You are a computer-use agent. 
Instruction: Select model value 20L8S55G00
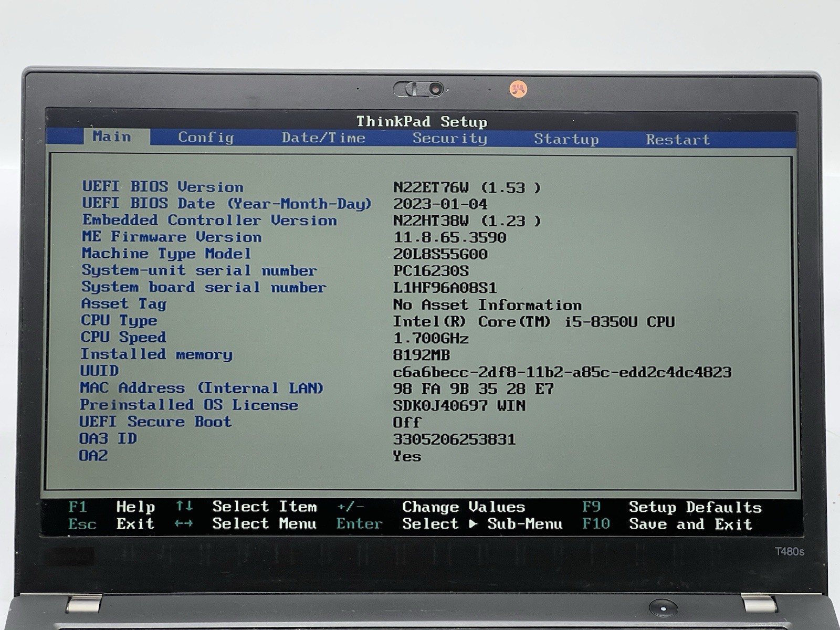pos(440,254)
